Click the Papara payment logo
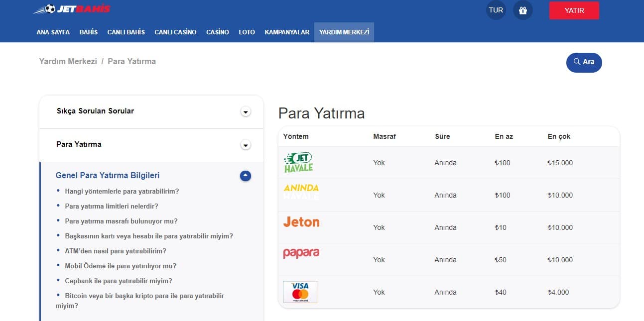This screenshot has width=644, height=321. click(301, 253)
